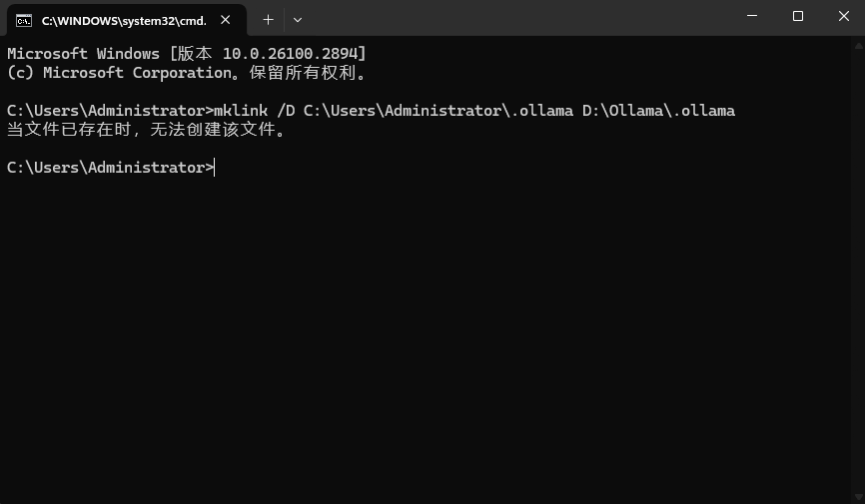Maximize the terminal window

click(798, 16)
